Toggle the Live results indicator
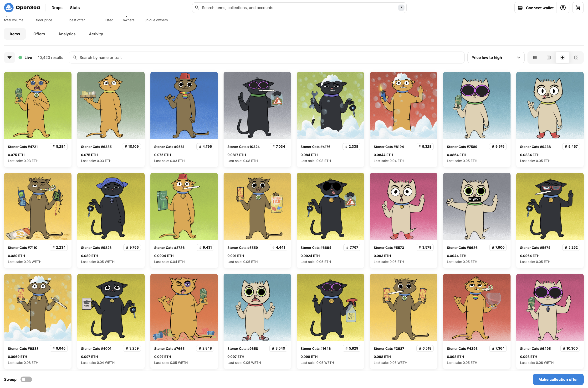This screenshot has width=588, height=388. 25,58
